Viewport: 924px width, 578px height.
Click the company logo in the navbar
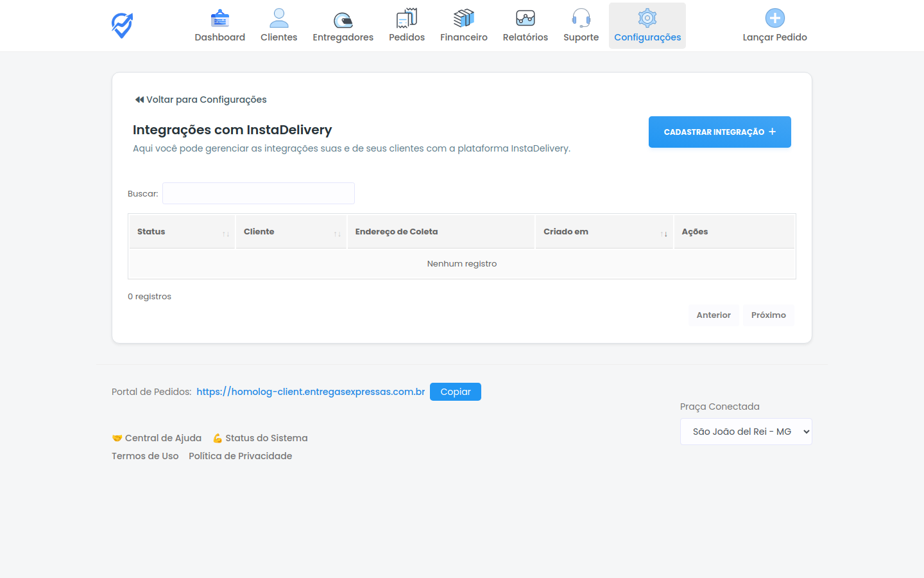point(121,25)
